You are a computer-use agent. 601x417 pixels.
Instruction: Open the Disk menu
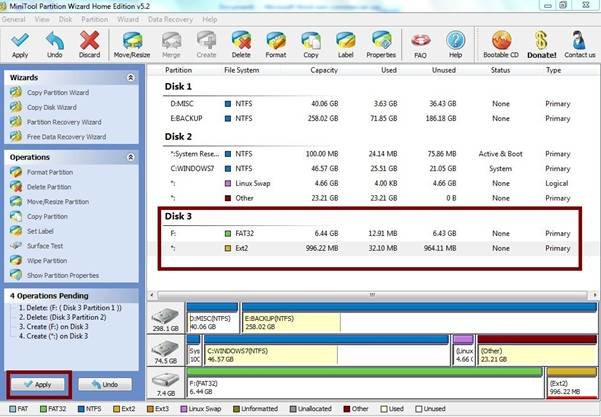tap(65, 20)
